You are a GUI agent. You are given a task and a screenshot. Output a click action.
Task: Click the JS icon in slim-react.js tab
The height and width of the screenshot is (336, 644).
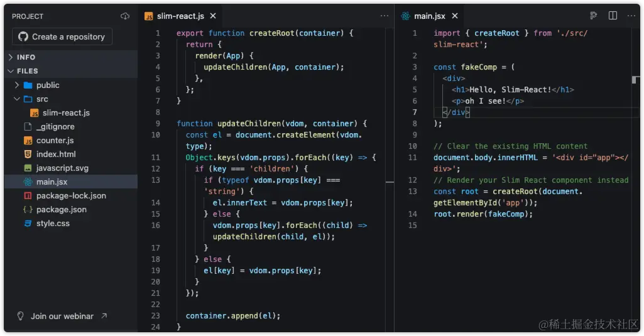pyautogui.click(x=149, y=16)
